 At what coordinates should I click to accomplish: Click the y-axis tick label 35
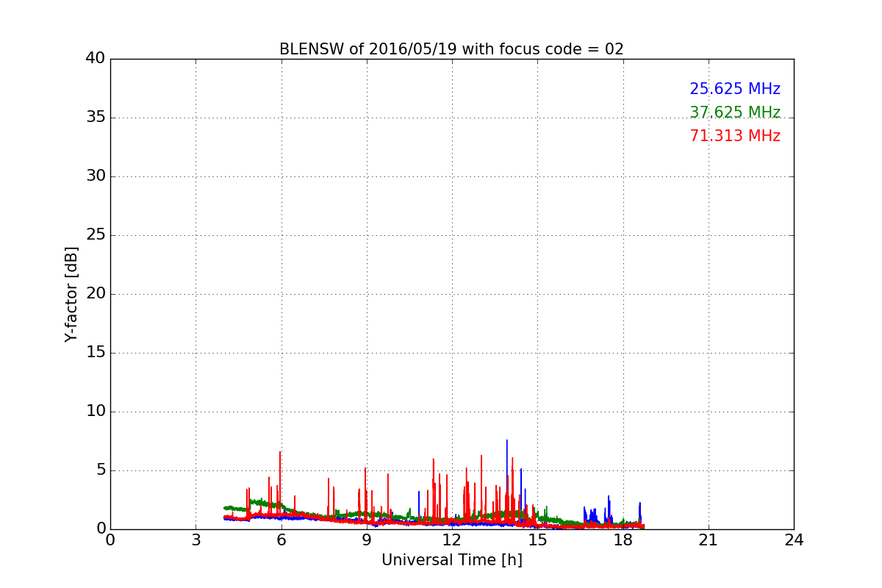pos(96,118)
